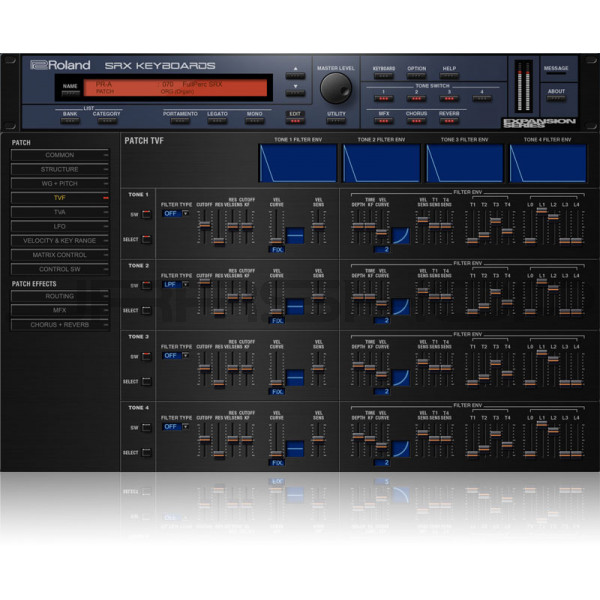Toggle the REVERB effect switch

[449, 121]
